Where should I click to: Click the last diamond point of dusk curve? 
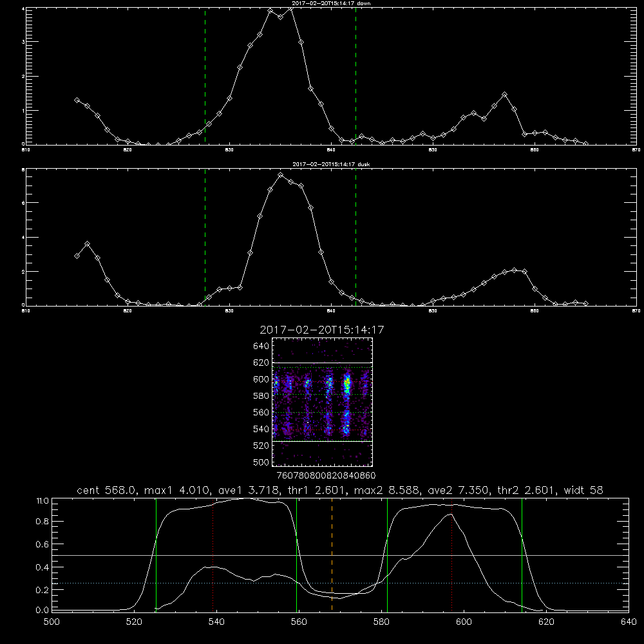585,303
